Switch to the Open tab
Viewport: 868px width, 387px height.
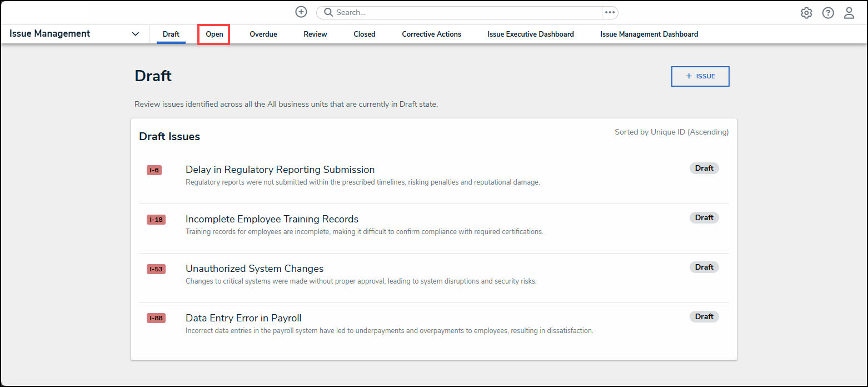click(214, 34)
